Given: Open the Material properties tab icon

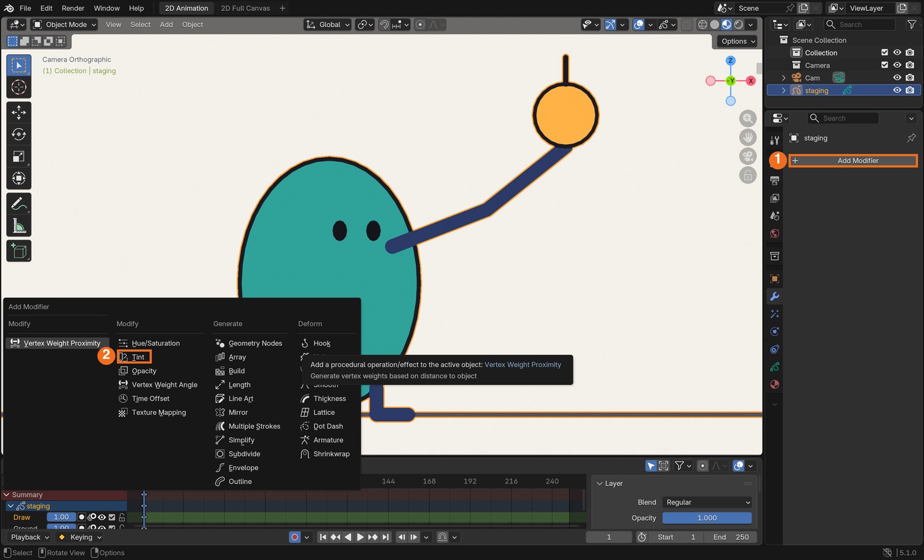Looking at the screenshot, I should pos(775,384).
